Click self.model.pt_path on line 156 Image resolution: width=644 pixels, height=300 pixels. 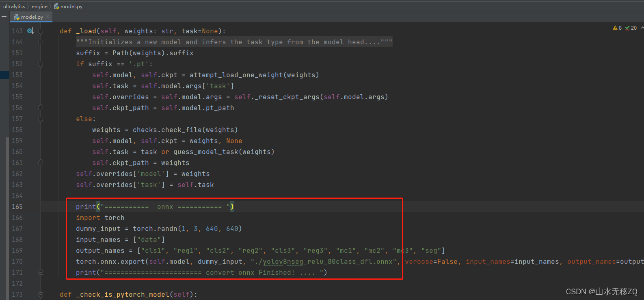198,108
